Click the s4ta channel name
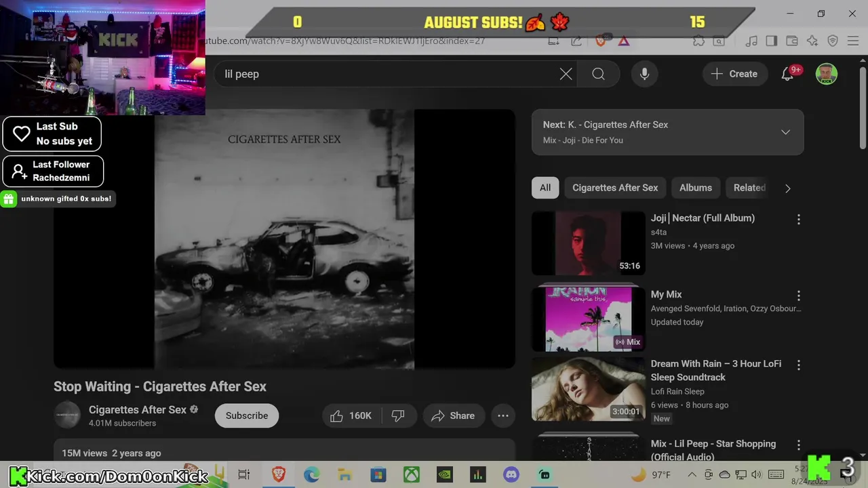868x488 pixels. pos(658,232)
